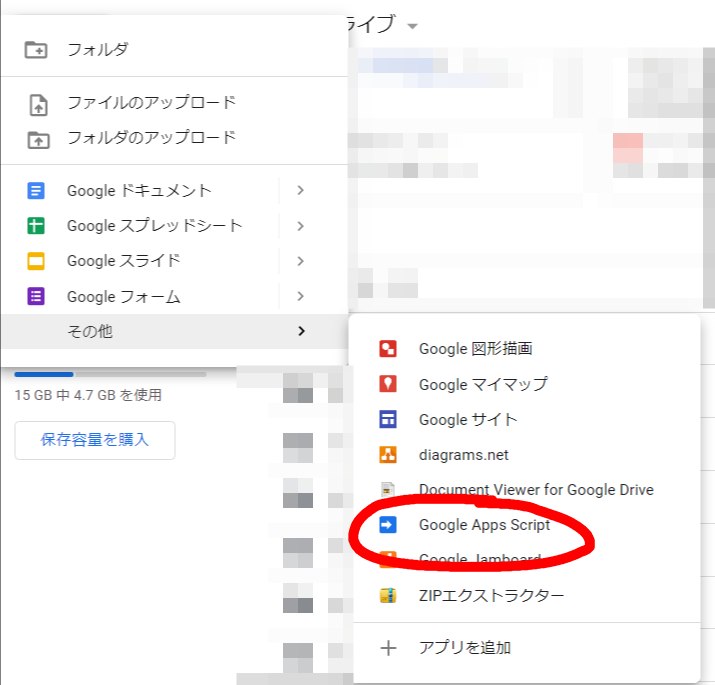Click the Google Sites icon
This screenshot has height=685, width=715.
[x=388, y=419]
